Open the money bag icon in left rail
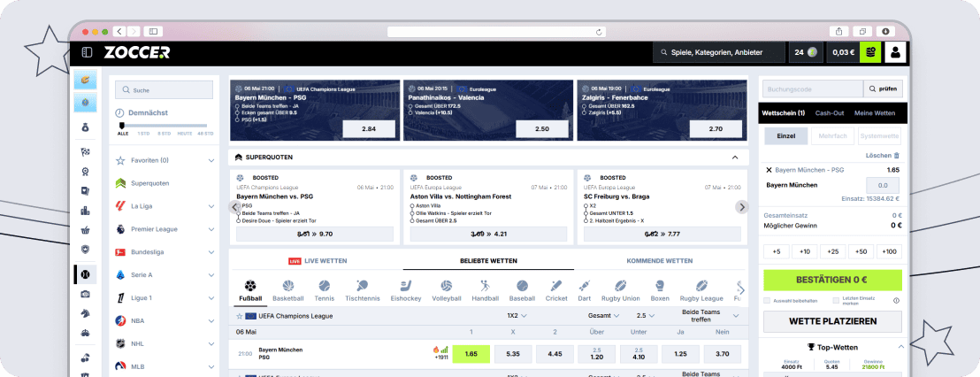Screen dimensions: 980x377 click(x=86, y=128)
